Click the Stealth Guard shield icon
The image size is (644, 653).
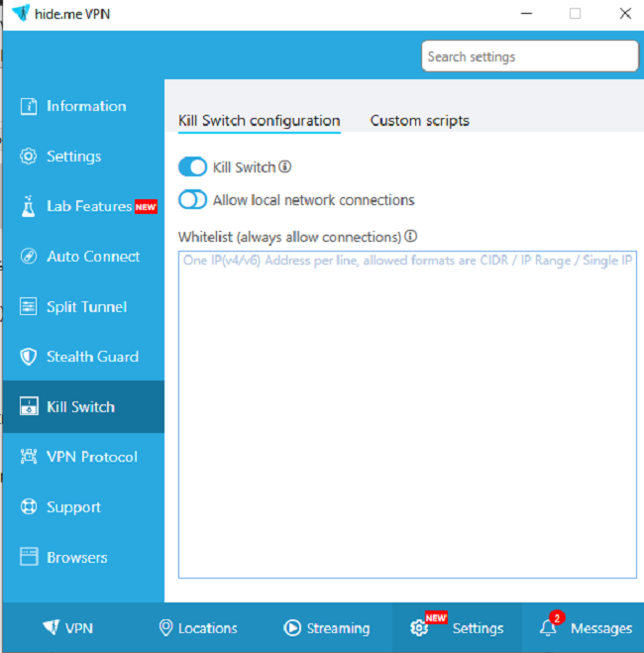pyautogui.click(x=29, y=357)
